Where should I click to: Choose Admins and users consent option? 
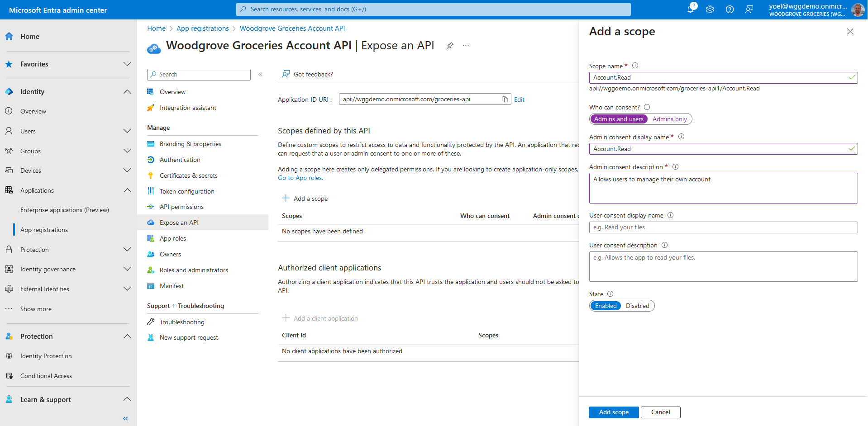pos(618,119)
